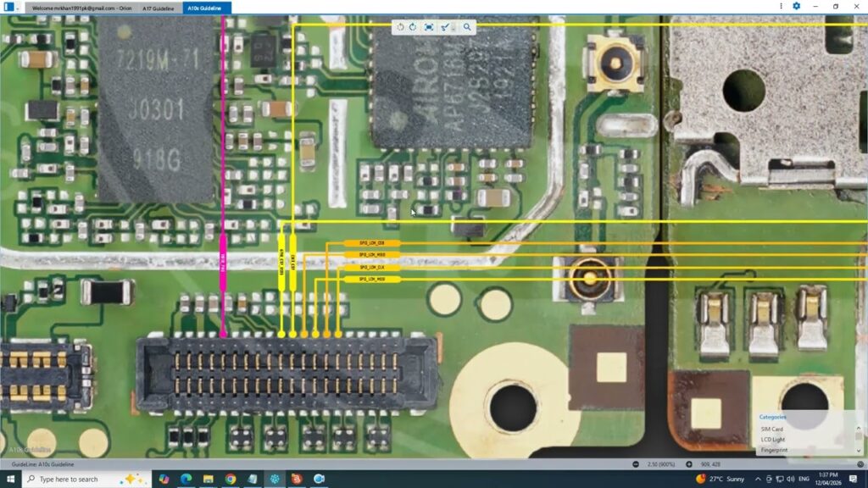Click the SPI_LCM_CSB signal label
The width and height of the screenshot is (868, 488).
pos(371,243)
